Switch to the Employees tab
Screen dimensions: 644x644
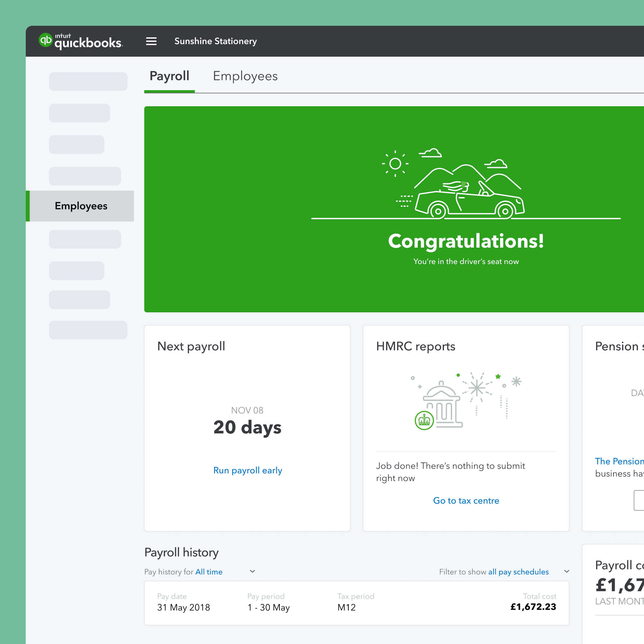[245, 76]
